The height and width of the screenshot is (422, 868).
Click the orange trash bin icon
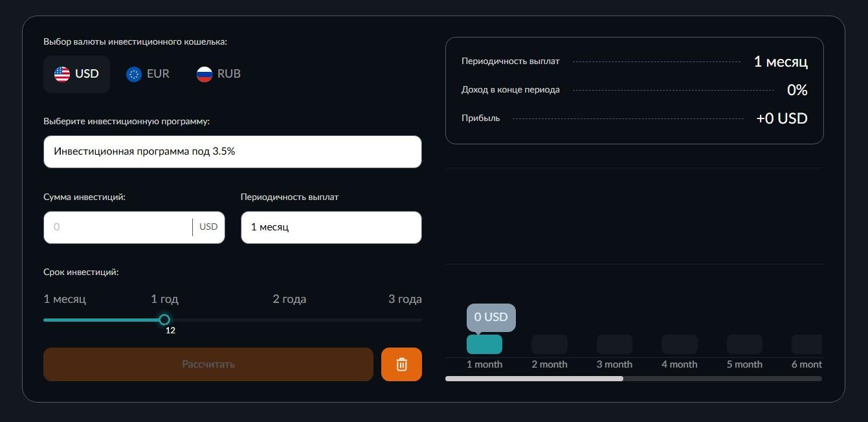click(401, 364)
